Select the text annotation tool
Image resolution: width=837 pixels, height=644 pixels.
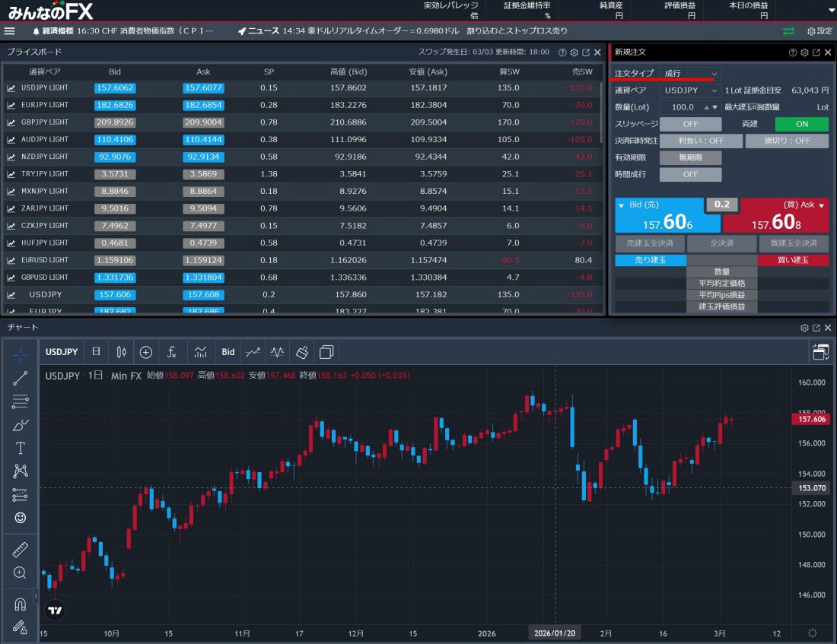tap(21, 448)
